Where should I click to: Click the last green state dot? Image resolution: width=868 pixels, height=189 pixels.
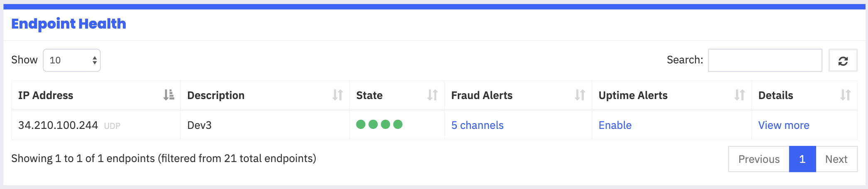[x=398, y=124]
